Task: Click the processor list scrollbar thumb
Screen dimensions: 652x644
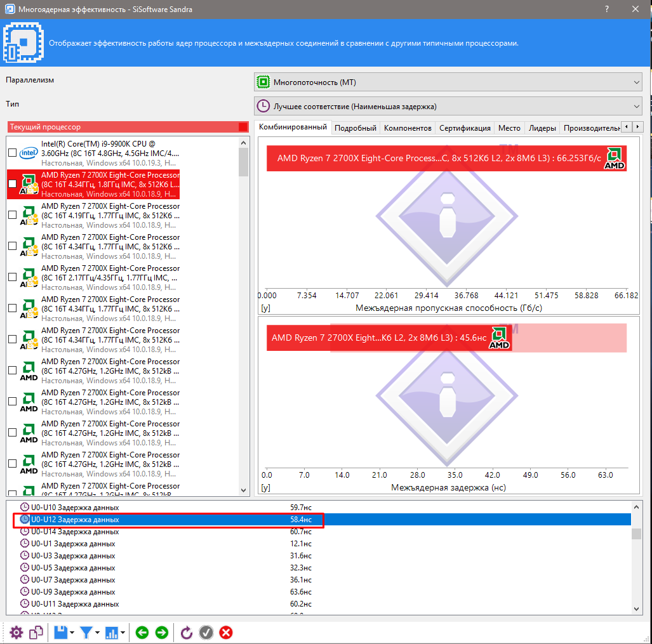Action: point(244,162)
